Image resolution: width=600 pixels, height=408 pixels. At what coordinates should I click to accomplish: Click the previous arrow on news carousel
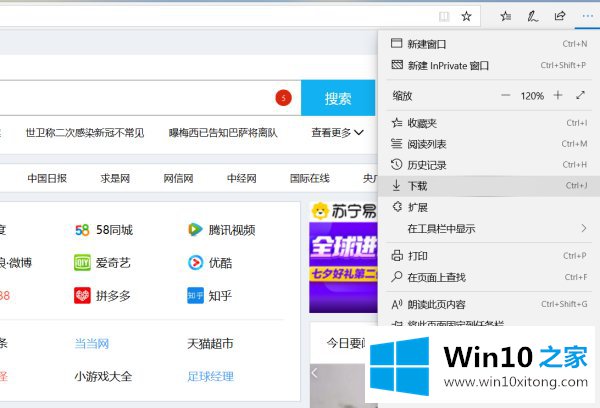pyautogui.click(x=315, y=372)
